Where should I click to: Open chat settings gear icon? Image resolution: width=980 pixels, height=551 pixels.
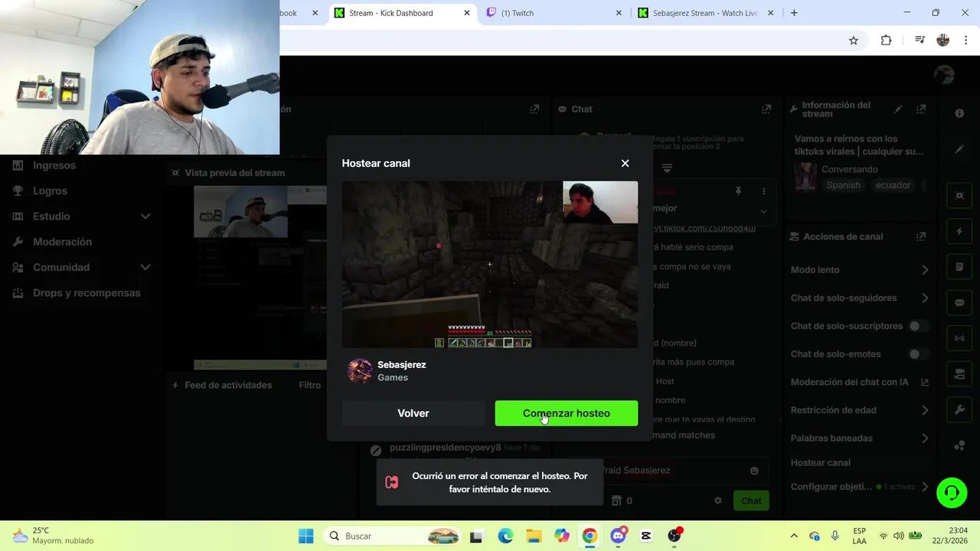click(x=717, y=500)
